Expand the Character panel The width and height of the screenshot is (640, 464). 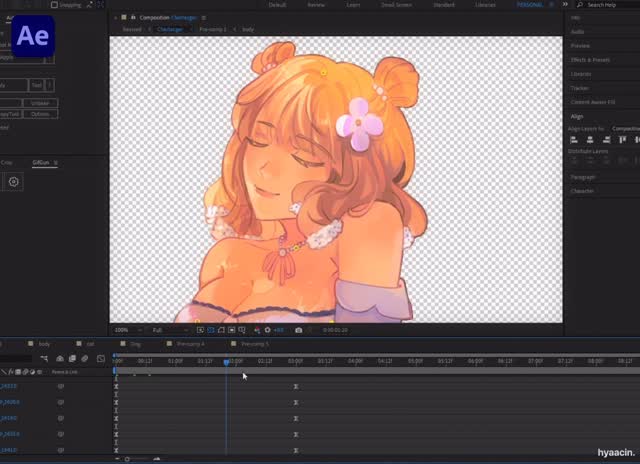(582, 191)
